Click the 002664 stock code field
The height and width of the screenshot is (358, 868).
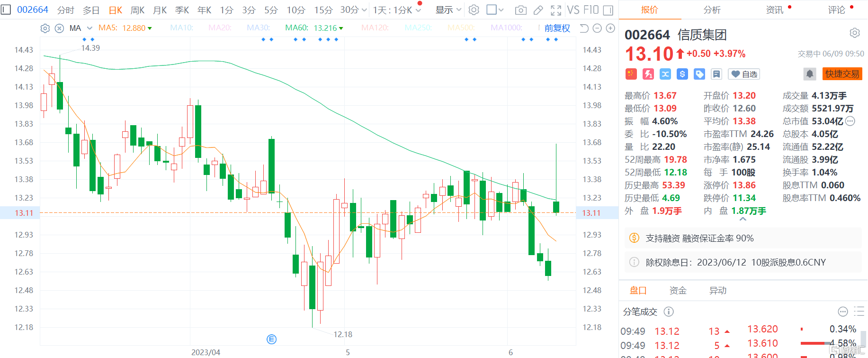pos(33,9)
